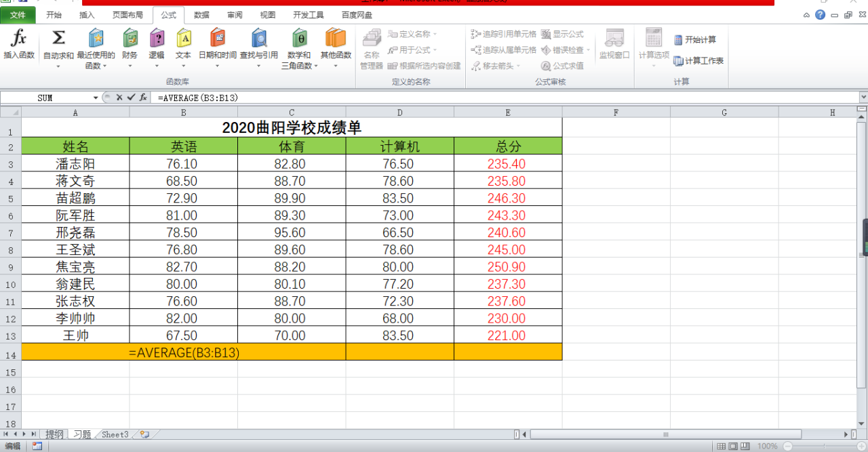Screen dimensions: 868x452
Task: Click the 插入函数 fx ribbon icon
Action: [x=19, y=38]
